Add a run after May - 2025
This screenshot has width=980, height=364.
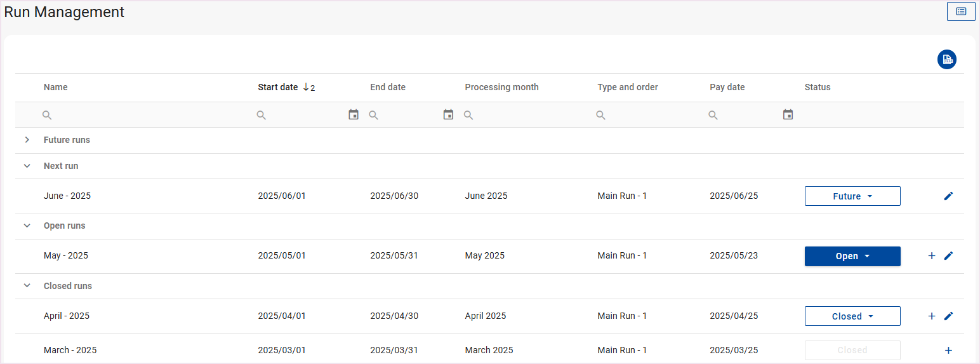click(x=931, y=256)
